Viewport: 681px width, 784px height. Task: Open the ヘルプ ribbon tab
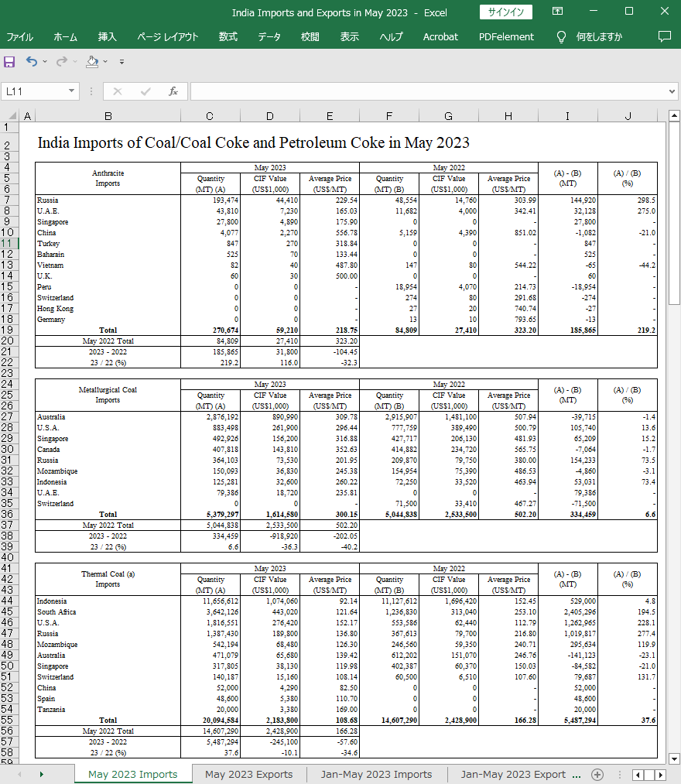click(391, 37)
